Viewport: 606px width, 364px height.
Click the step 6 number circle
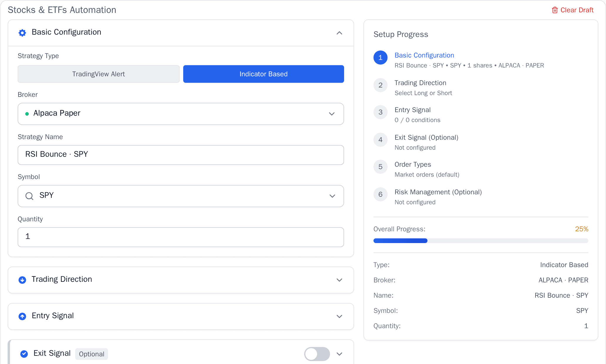pyautogui.click(x=381, y=194)
